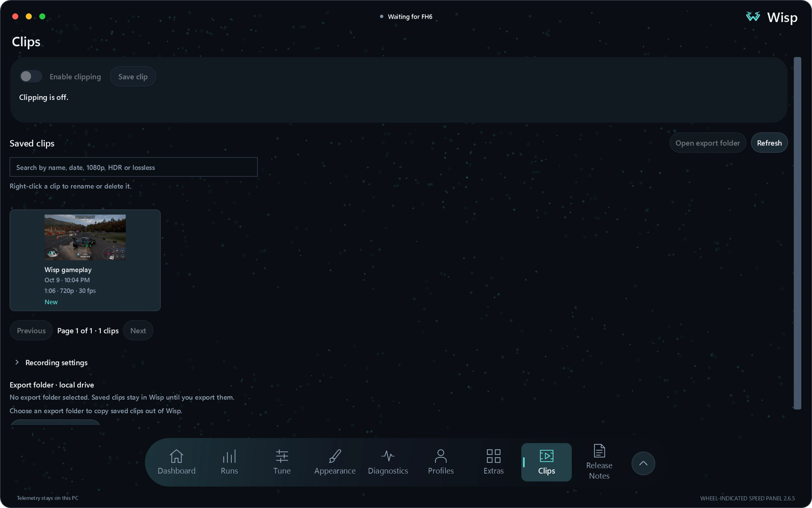Open the Runs bar chart icon

pyautogui.click(x=229, y=456)
